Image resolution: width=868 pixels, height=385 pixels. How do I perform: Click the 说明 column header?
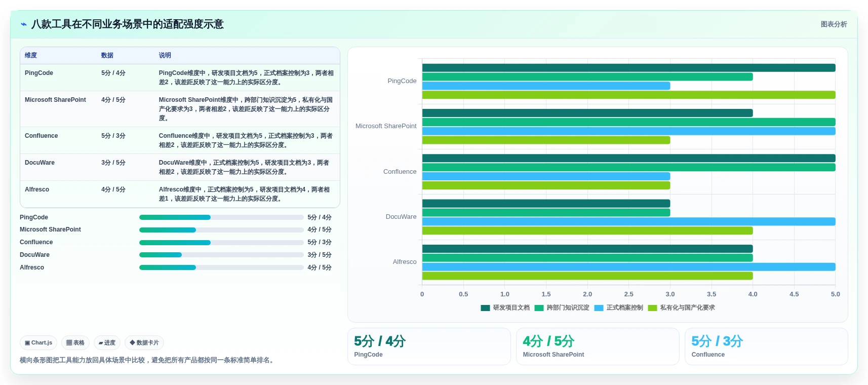pyautogui.click(x=165, y=55)
